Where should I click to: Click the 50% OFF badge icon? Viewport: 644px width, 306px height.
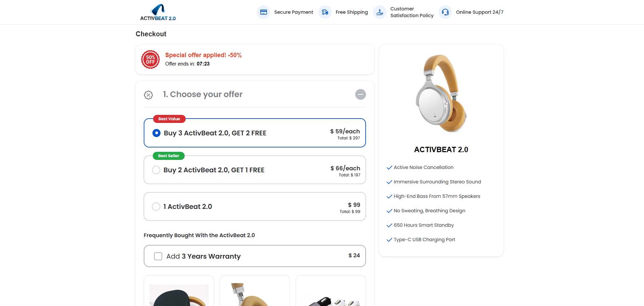(x=150, y=60)
